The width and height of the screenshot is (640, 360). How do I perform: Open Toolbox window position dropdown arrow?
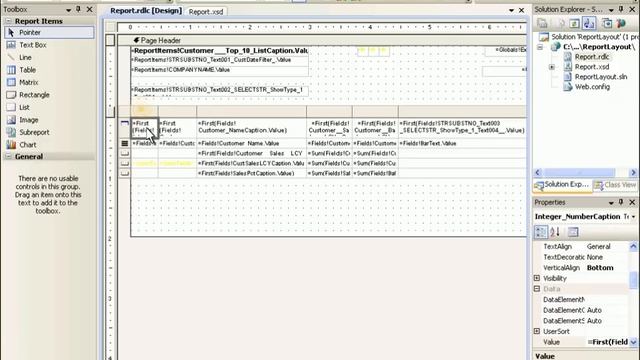click(68, 9)
